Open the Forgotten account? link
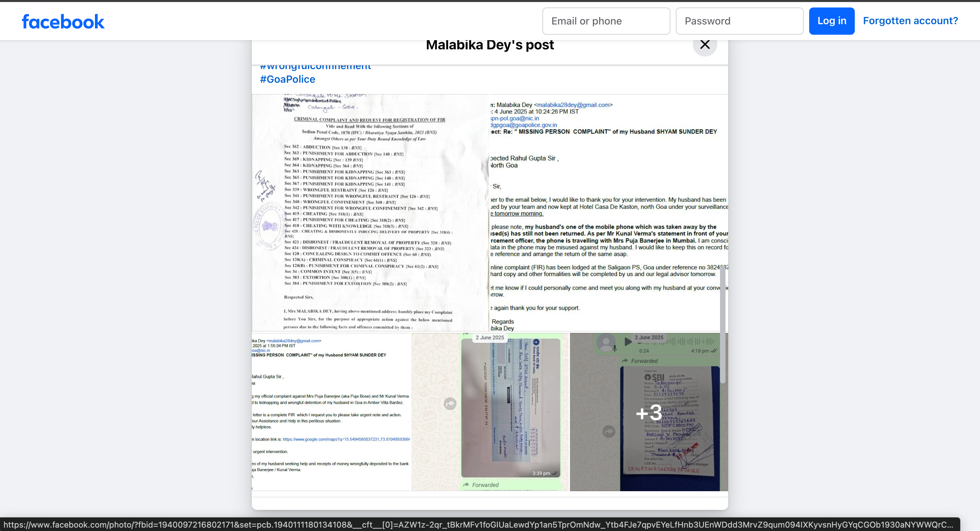Image resolution: width=980 pixels, height=531 pixels. (910, 20)
